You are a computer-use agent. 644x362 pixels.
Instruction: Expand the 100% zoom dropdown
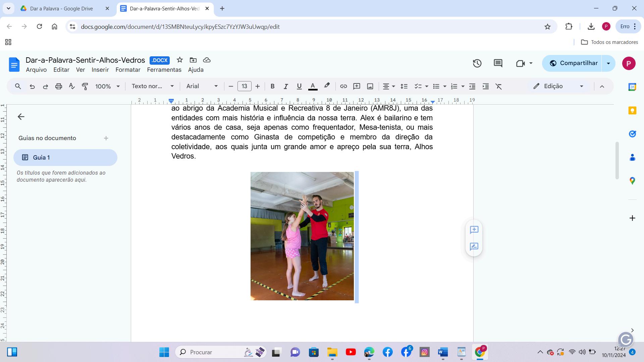point(107,86)
